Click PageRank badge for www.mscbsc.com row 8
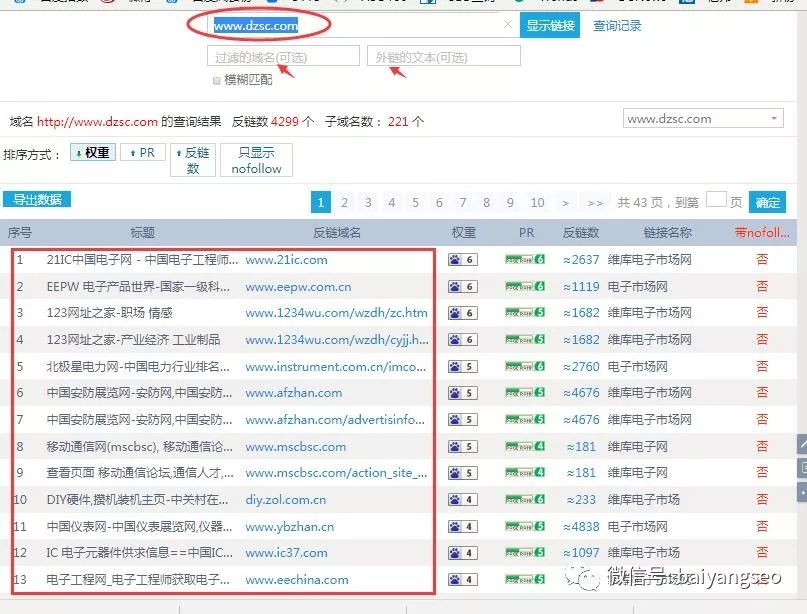The image size is (807, 614). (525, 446)
